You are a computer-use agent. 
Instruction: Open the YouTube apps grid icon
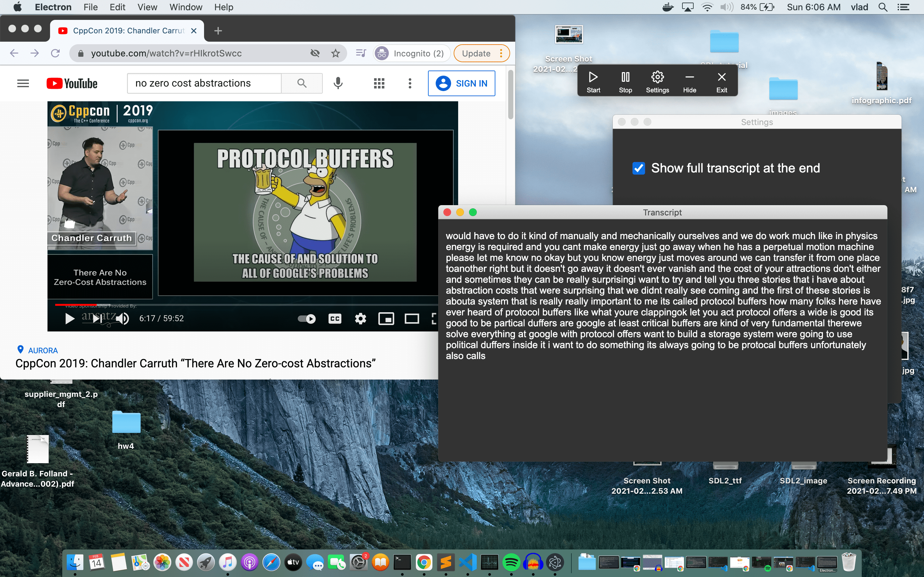point(379,83)
